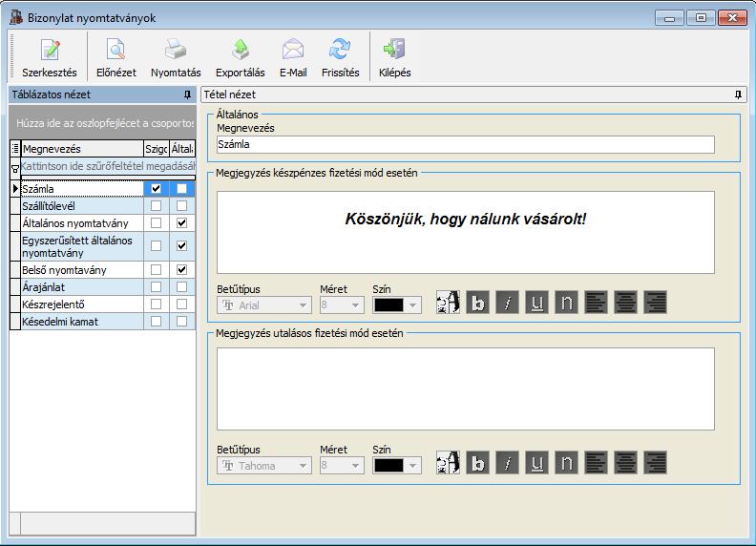The height and width of the screenshot is (546, 756).
Task: Align right in cash-payment note
Action: point(655,303)
